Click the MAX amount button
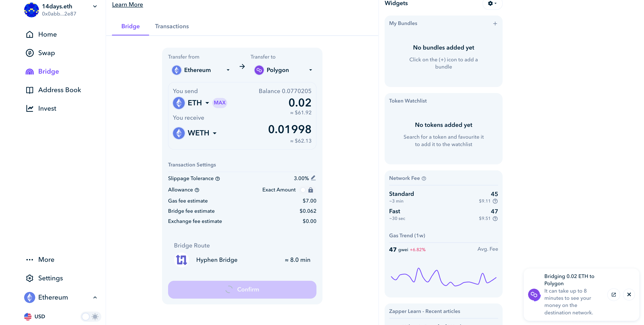Viewport: 644px width, 325px height. click(220, 103)
